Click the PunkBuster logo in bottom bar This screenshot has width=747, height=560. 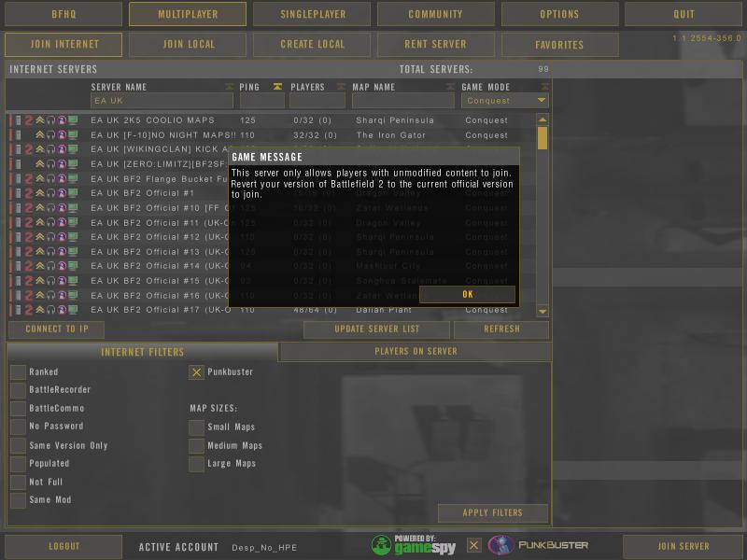coord(539,545)
